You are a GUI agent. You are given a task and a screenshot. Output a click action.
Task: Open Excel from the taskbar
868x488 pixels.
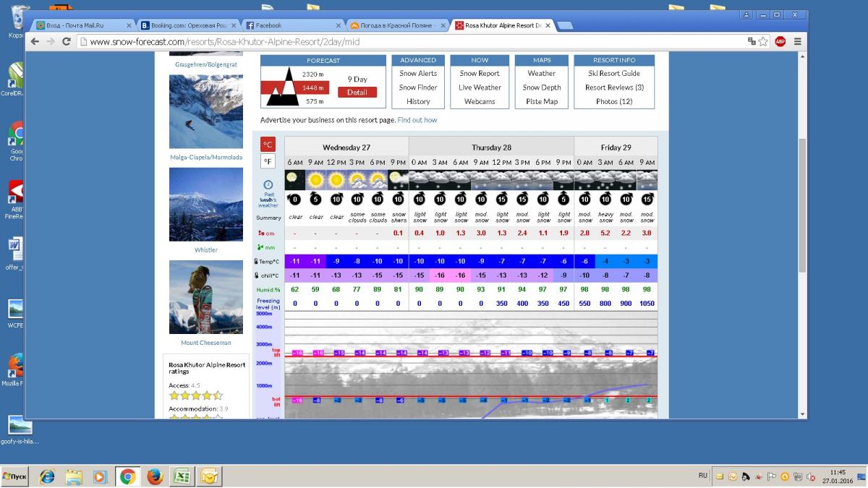(x=181, y=476)
